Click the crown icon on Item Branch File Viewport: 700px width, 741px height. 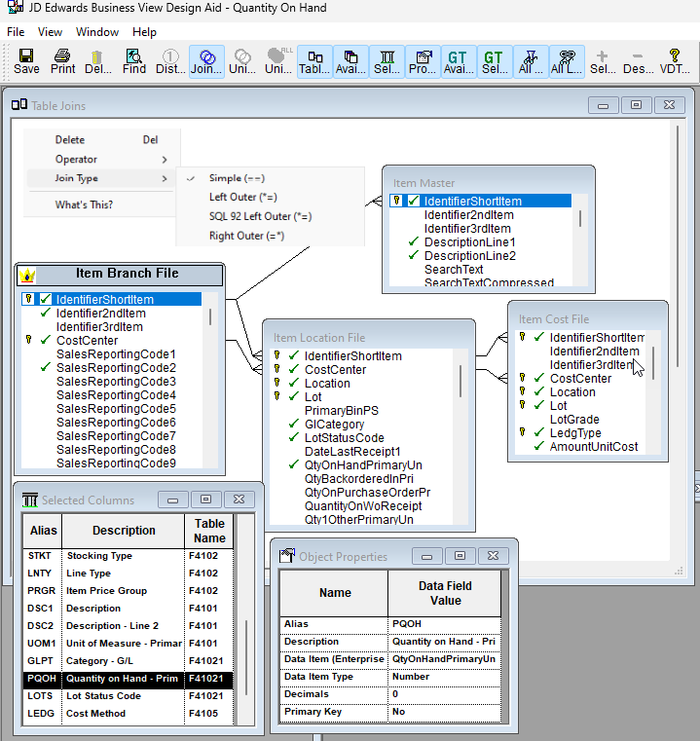[x=27, y=275]
